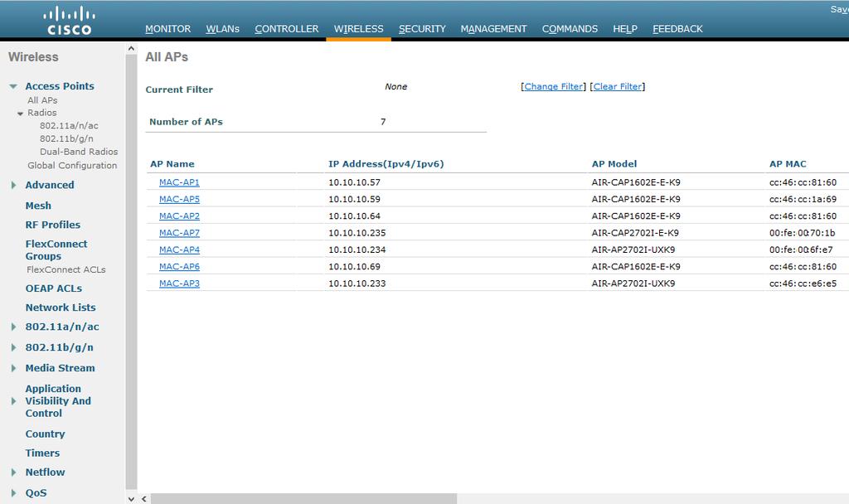Open access point MAC-AP6
The width and height of the screenshot is (849, 504).
click(179, 266)
